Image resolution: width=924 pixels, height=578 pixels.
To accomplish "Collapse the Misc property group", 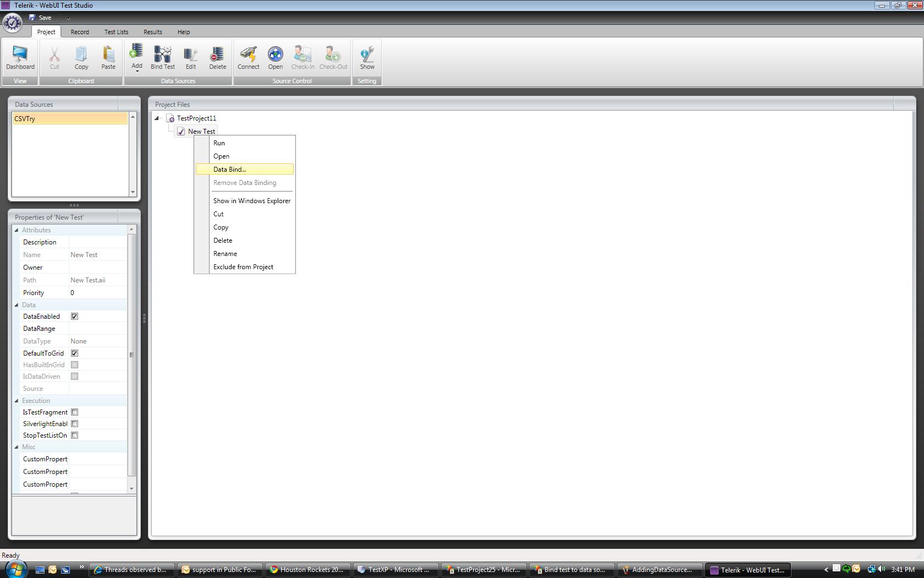I will click(16, 447).
